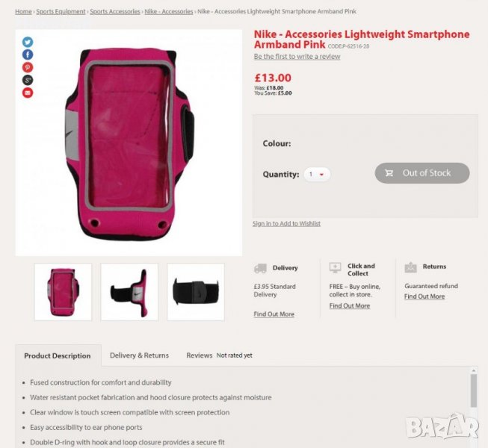Open the Reviews tab

[x=200, y=355]
